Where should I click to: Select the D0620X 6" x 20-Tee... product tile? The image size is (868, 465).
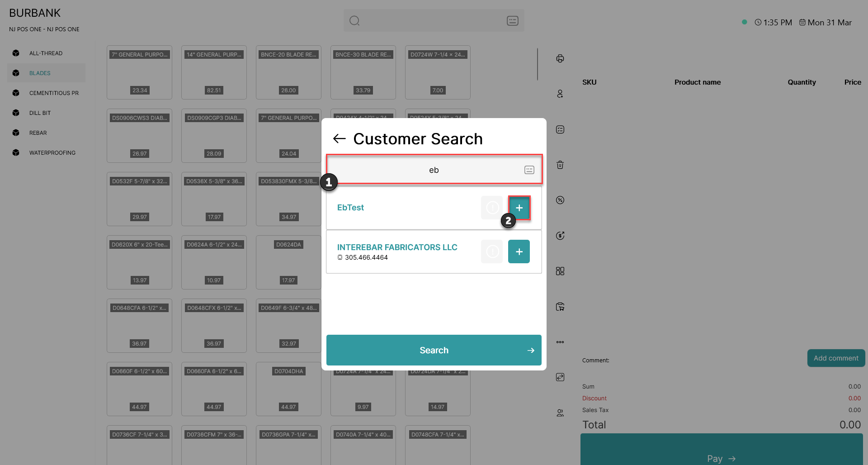139,262
